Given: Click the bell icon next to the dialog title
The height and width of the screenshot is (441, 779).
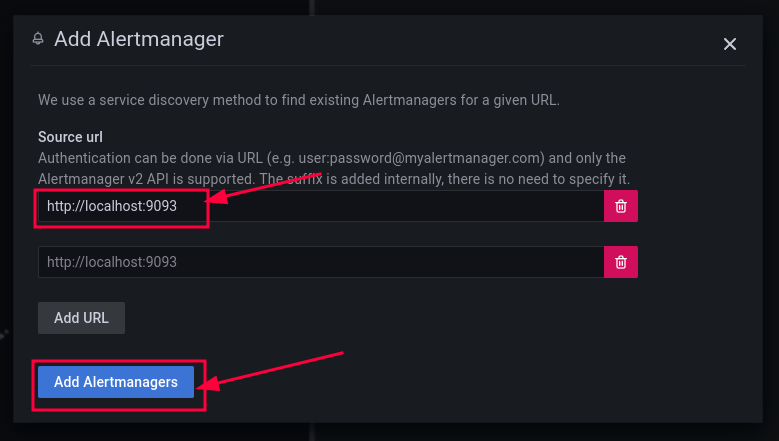Looking at the screenshot, I should click(x=38, y=39).
